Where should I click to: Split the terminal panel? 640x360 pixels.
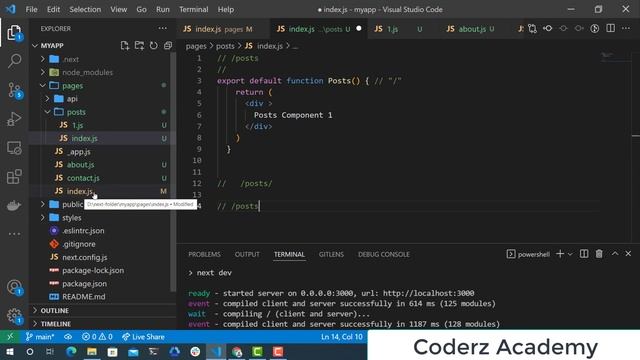(x=584, y=254)
